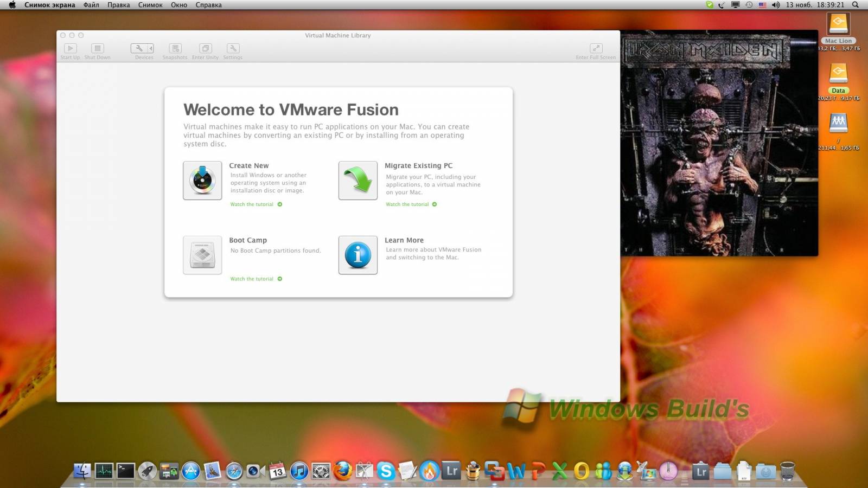Open iCal calendar in the Dock

click(x=277, y=471)
